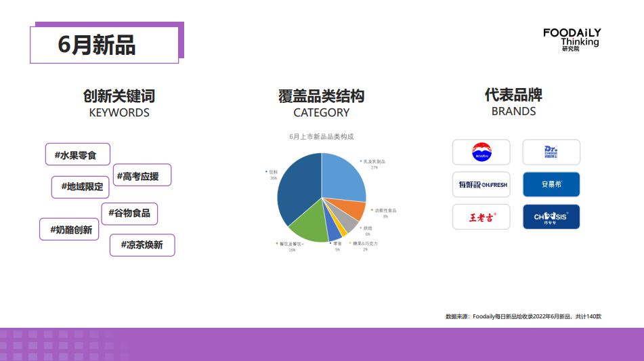This screenshot has width=644, height=361.
Task: Click the KEYWORDS subheading
Action: (119, 113)
